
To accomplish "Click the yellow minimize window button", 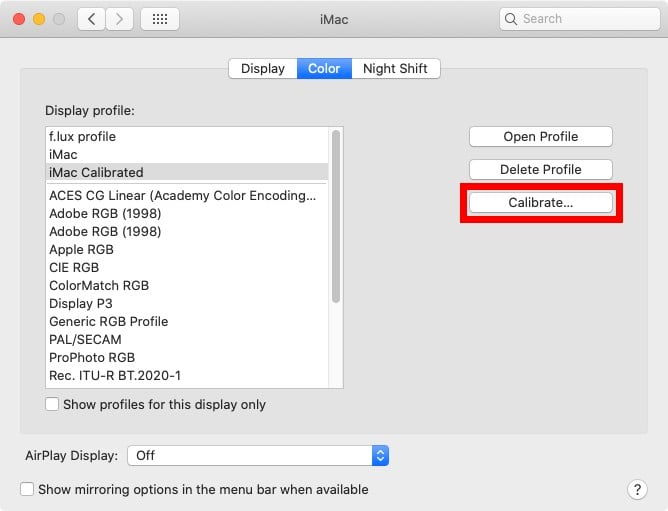I will (39, 19).
